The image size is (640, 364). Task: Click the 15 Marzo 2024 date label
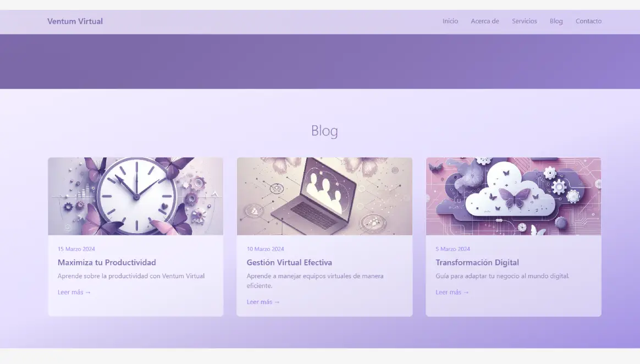coord(76,249)
